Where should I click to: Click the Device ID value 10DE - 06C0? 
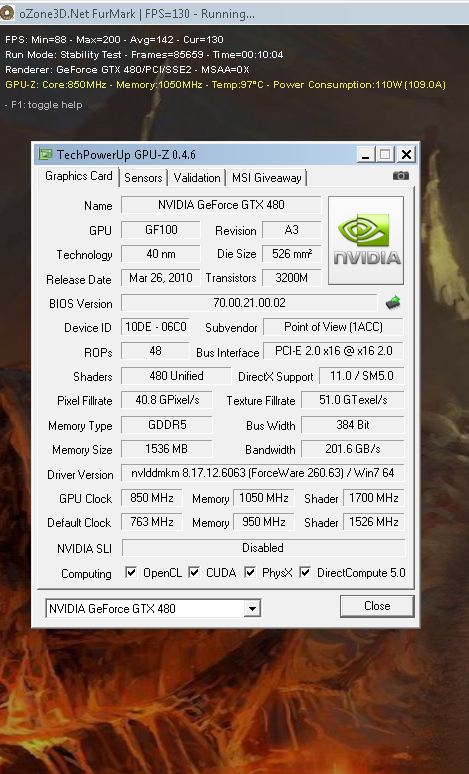pyautogui.click(x=156, y=327)
